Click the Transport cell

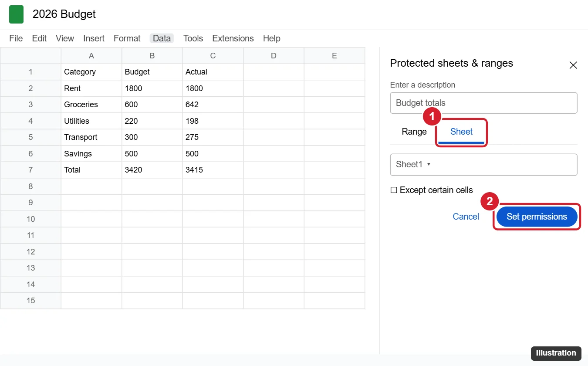[91, 137]
